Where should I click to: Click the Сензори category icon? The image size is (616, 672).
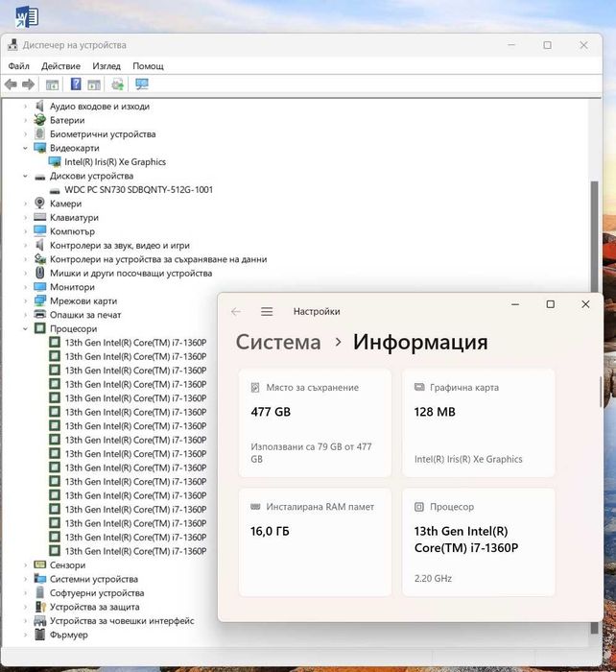[x=40, y=564]
